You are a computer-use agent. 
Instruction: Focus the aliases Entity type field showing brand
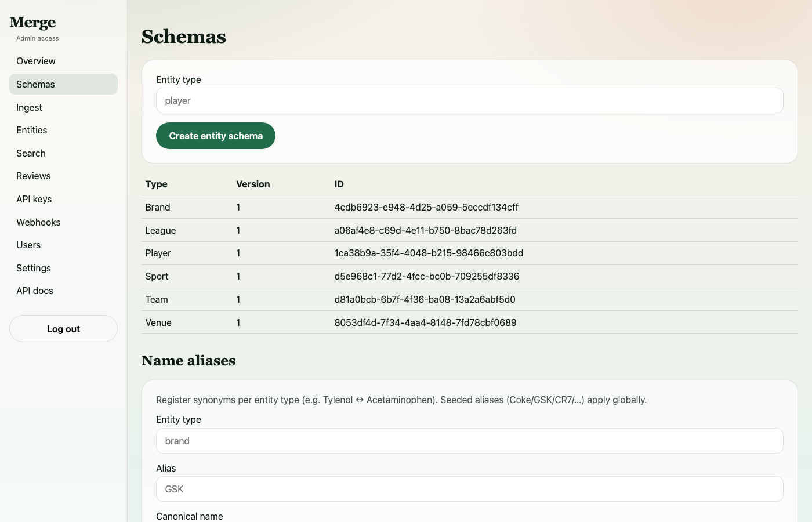pos(470,441)
